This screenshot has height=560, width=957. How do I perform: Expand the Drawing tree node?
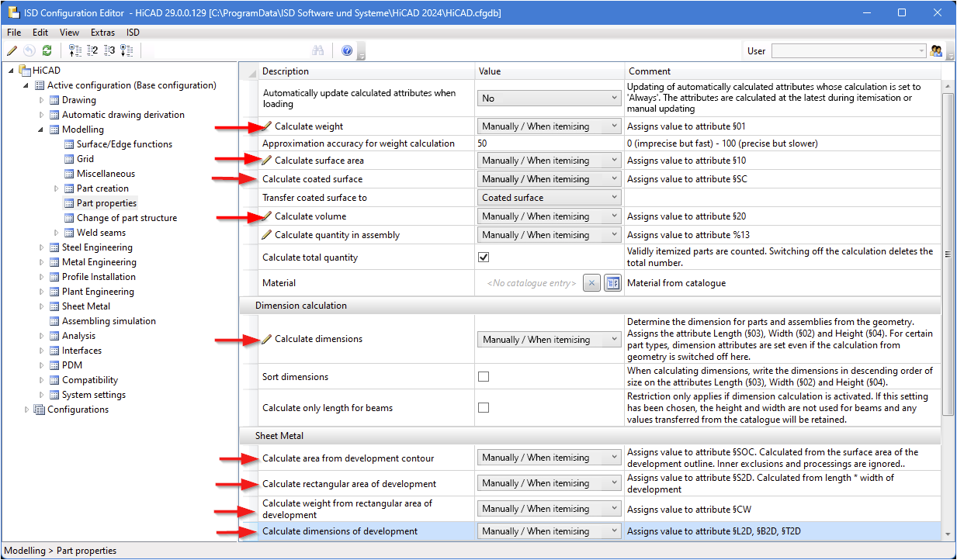point(42,100)
